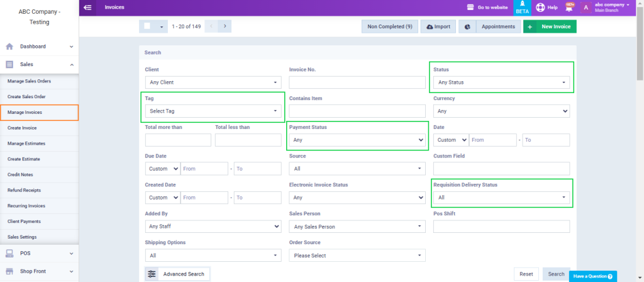644x282 pixels.
Task: Open the Any Client dropdown
Action: click(x=213, y=82)
